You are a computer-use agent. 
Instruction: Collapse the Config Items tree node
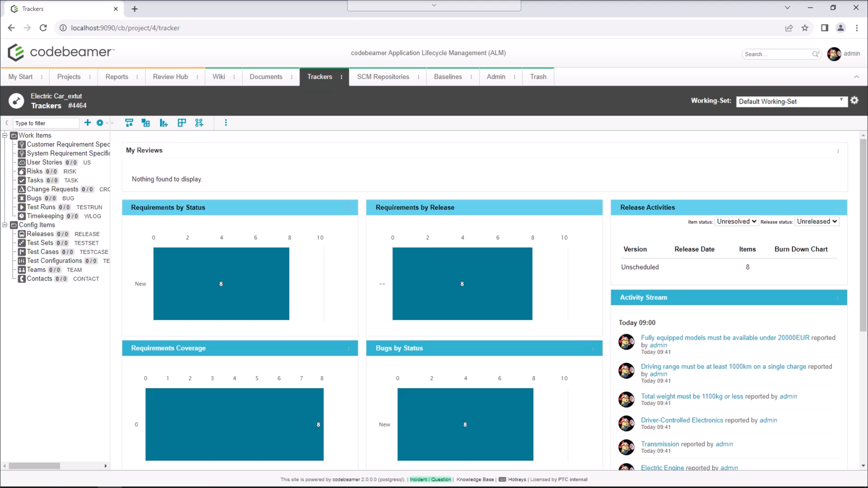pyautogui.click(x=5, y=225)
